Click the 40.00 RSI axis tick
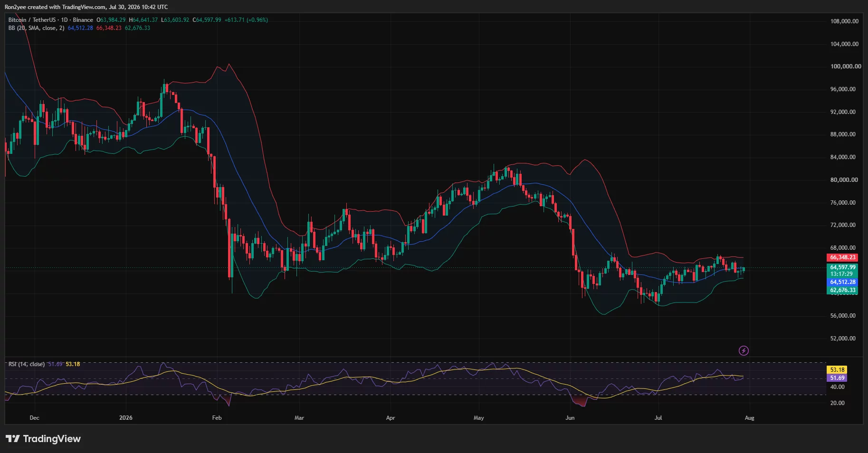 [837, 387]
